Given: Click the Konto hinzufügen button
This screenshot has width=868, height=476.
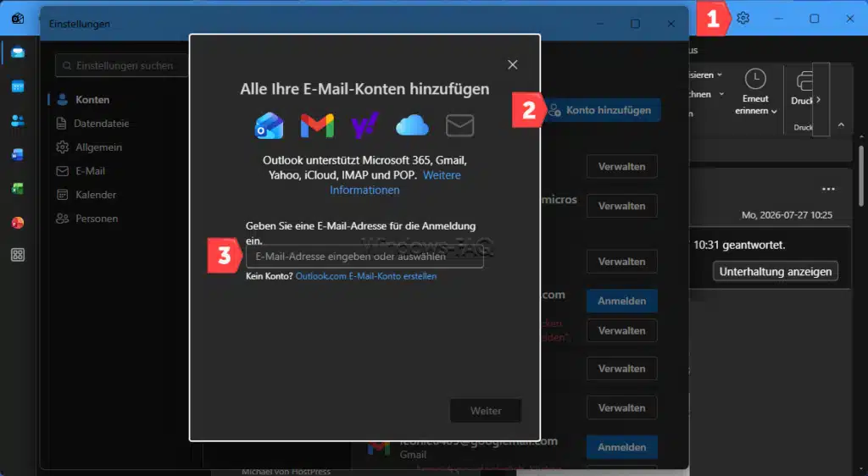Looking at the screenshot, I should click(601, 110).
